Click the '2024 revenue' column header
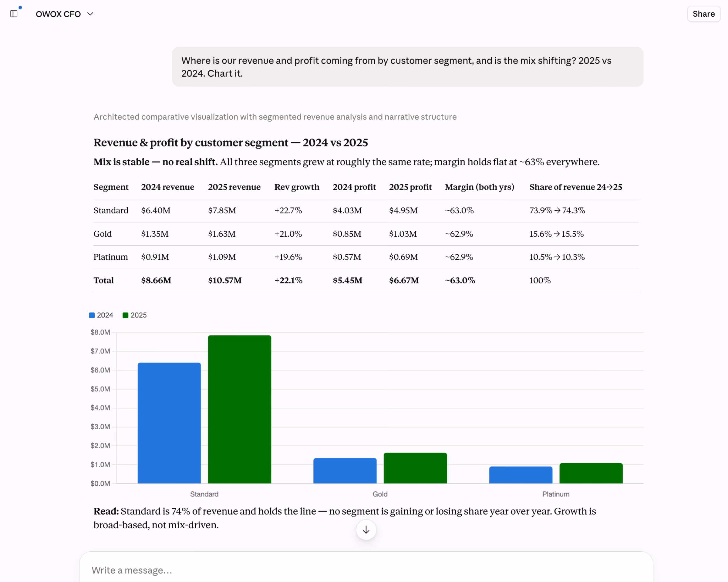This screenshot has height=582, width=728. pos(167,187)
